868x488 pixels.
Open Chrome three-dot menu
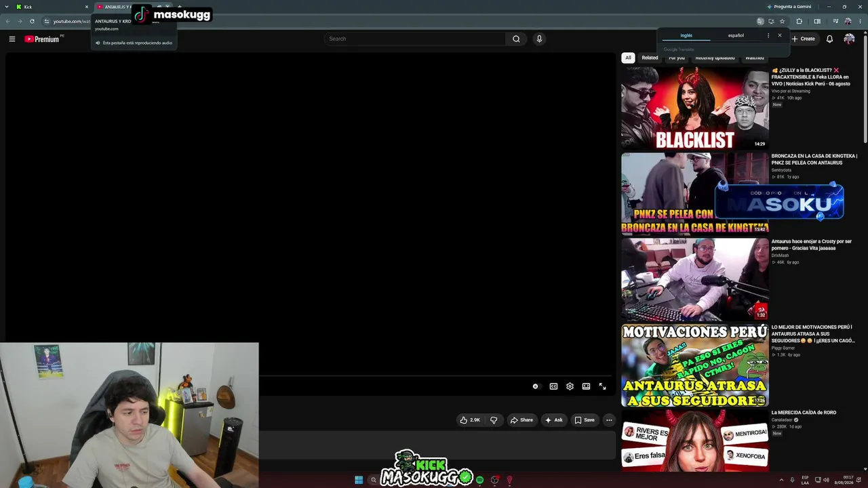click(860, 21)
